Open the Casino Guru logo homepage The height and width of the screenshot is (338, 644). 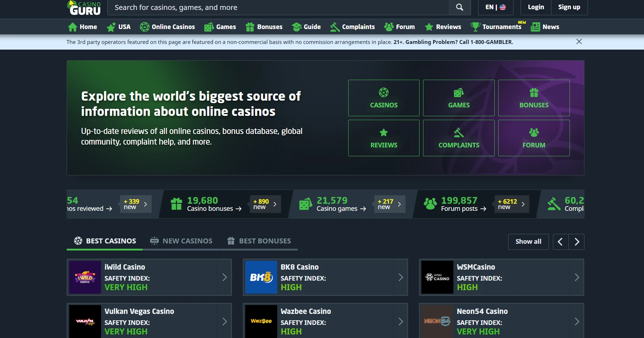84,8
